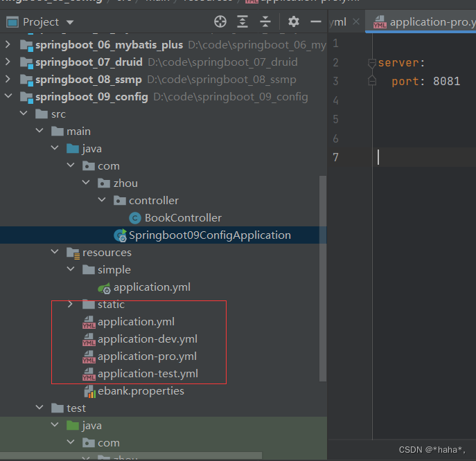Click the zhou package icon
Image resolution: width=476 pixels, height=461 pixels.
point(104,183)
